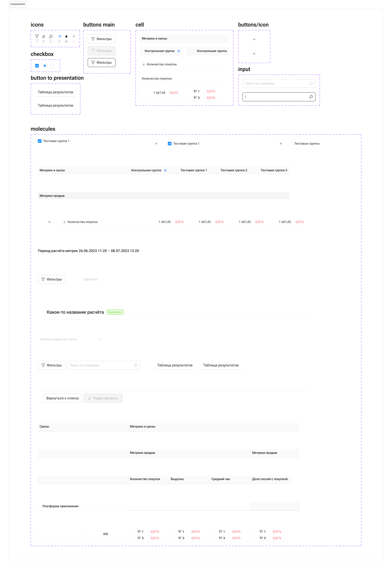Toggle the indeterminate checkbox in checkbox panel

tap(45, 66)
